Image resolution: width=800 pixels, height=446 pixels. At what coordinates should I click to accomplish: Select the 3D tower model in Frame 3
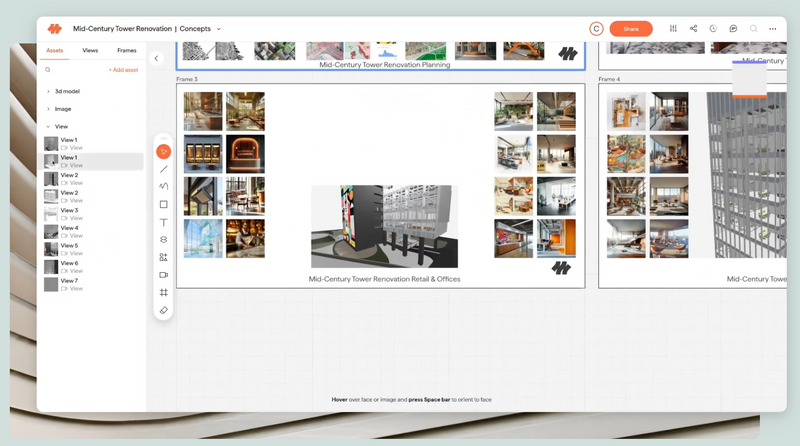tap(384, 226)
